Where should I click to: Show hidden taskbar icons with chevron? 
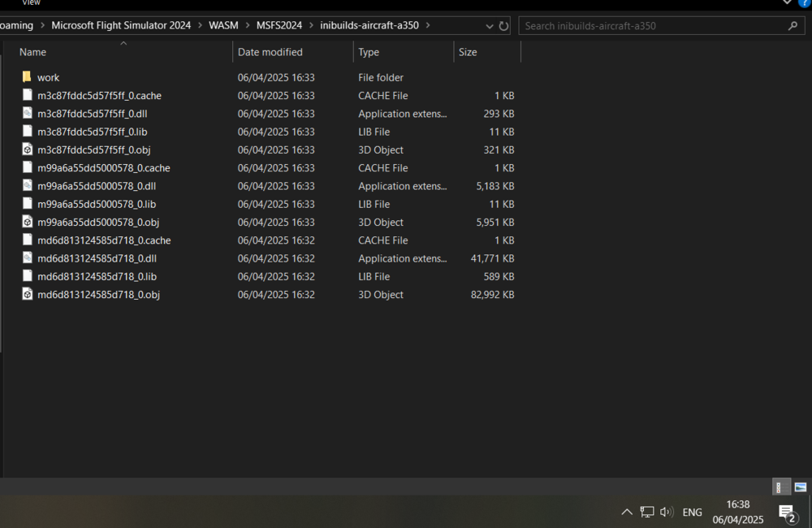[627, 512]
